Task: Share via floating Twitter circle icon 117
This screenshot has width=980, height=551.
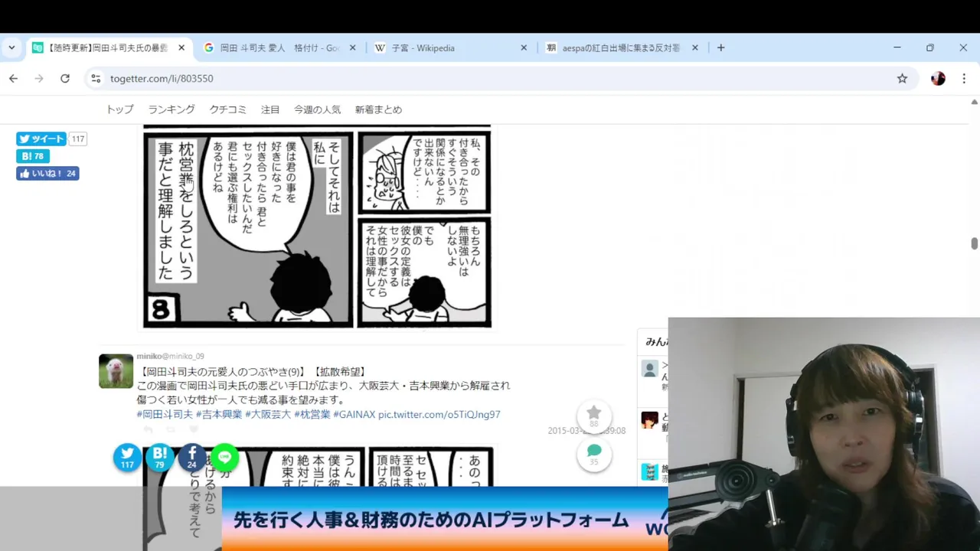Action: tap(127, 457)
